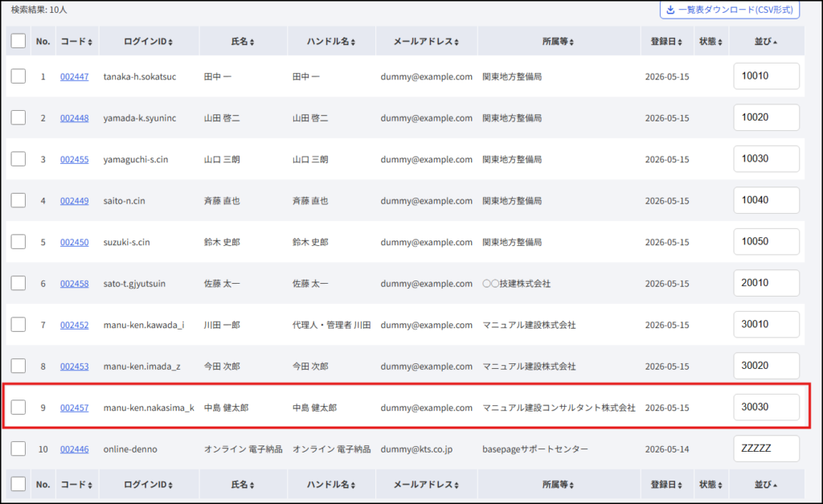Viewport: 823px width, 504px height.
Task: Sort by メールアドレス in top header
Action: [x=426, y=42]
